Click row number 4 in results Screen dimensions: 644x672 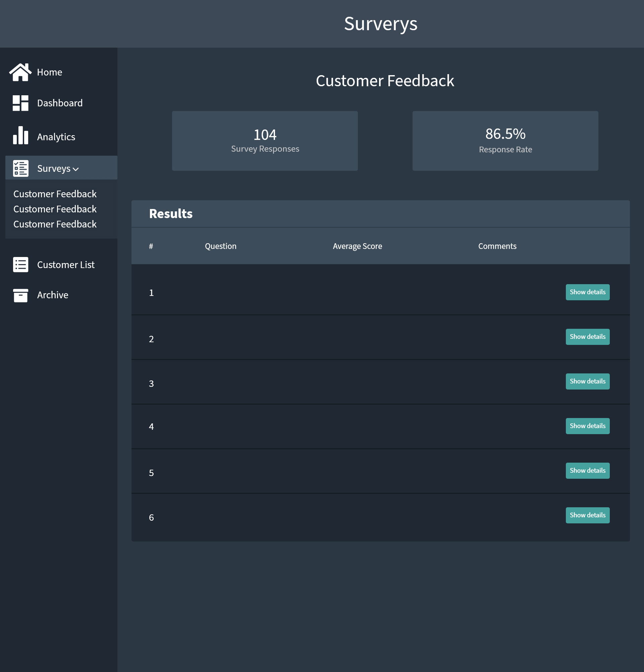pos(151,426)
